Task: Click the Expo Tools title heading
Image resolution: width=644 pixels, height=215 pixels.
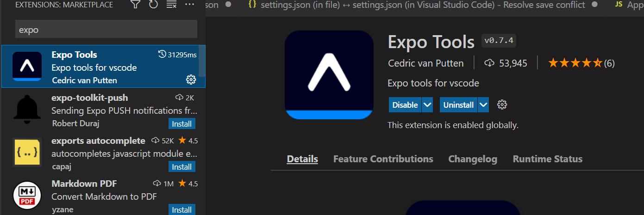Action: [x=431, y=42]
